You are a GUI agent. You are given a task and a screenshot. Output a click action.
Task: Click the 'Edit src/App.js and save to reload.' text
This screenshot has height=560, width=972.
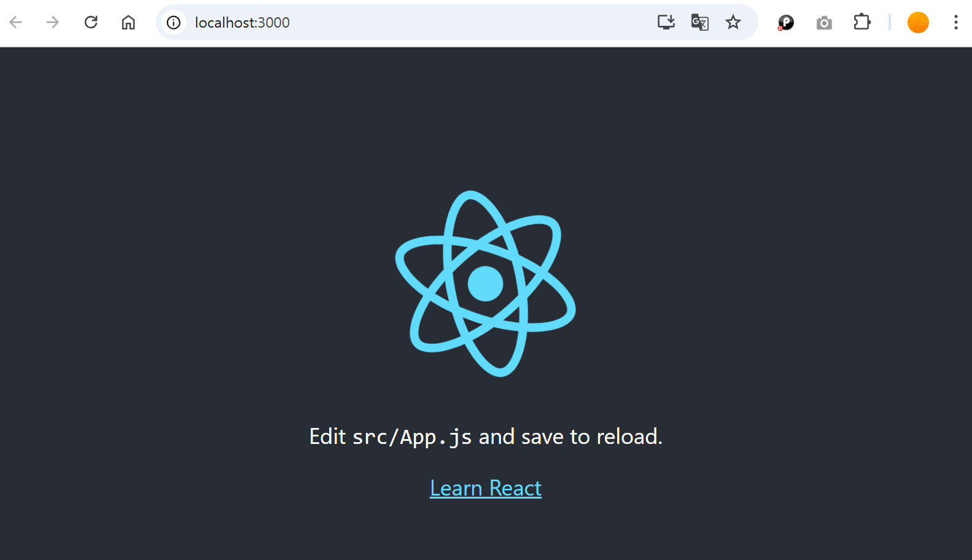click(486, 437)
